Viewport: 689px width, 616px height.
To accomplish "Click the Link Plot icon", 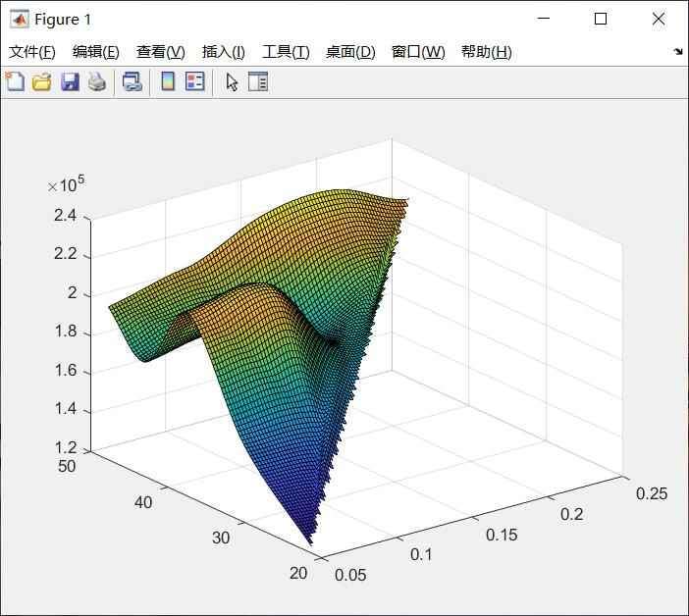I will 132,82.
